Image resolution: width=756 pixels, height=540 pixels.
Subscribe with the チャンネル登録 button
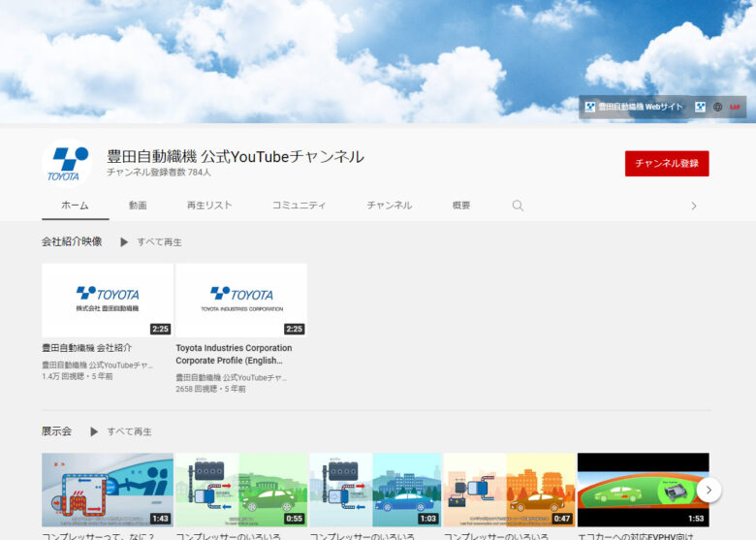(x=667, y=164)
